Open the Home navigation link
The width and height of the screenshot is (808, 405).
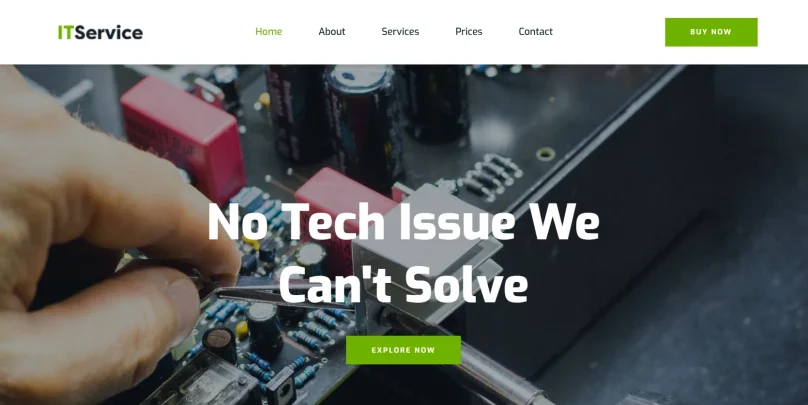268,31
